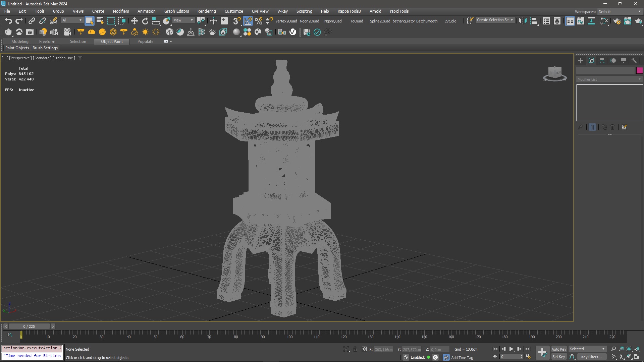This screenshot has height=362, width=644.
Task: Open the viewport Hidden Line shading menu
Action: click(64, 58)
